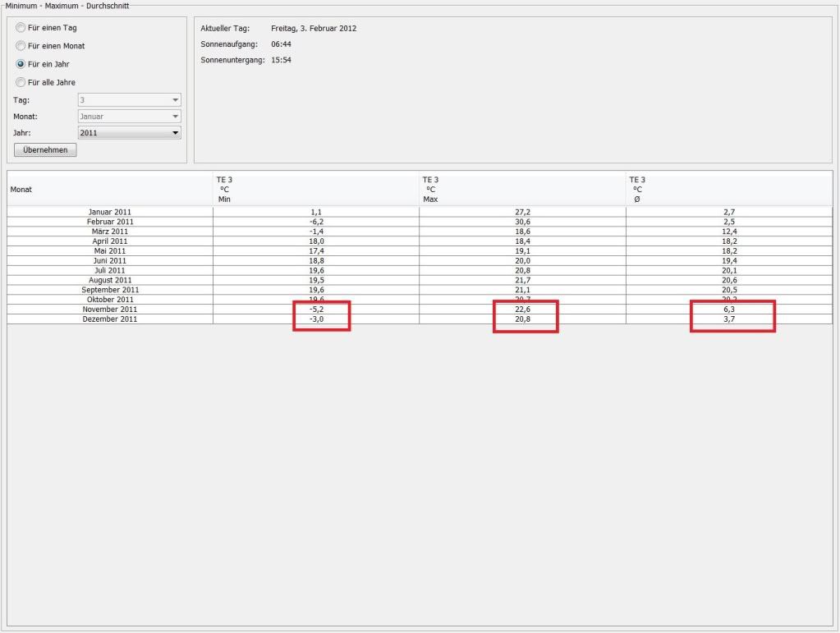Select the Januar 2011 row label

pyautogui.click(x=110, y=212)
